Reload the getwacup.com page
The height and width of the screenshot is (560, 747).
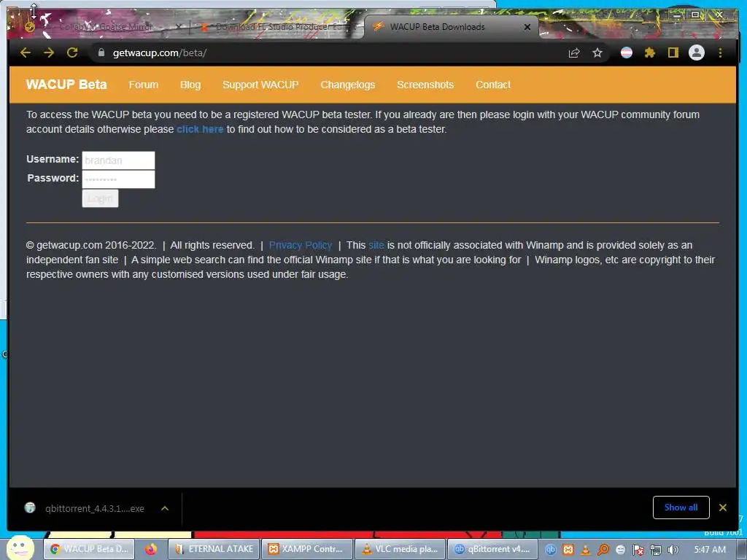coord(72,52)
